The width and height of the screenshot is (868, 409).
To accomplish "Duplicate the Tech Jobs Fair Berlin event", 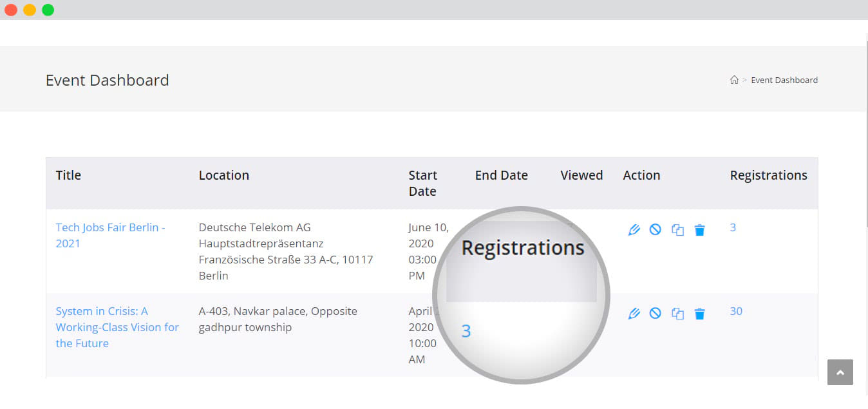I will 677,230.
